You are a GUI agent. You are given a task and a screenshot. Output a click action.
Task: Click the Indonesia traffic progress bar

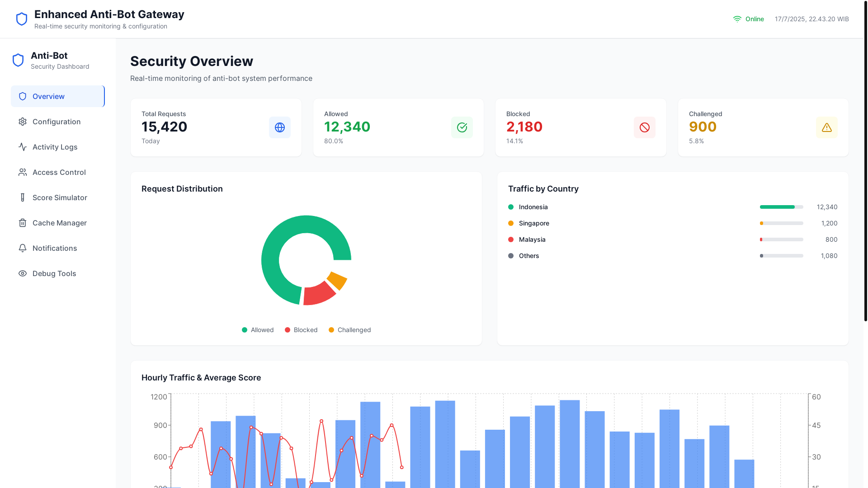click(x=782, y=207)
